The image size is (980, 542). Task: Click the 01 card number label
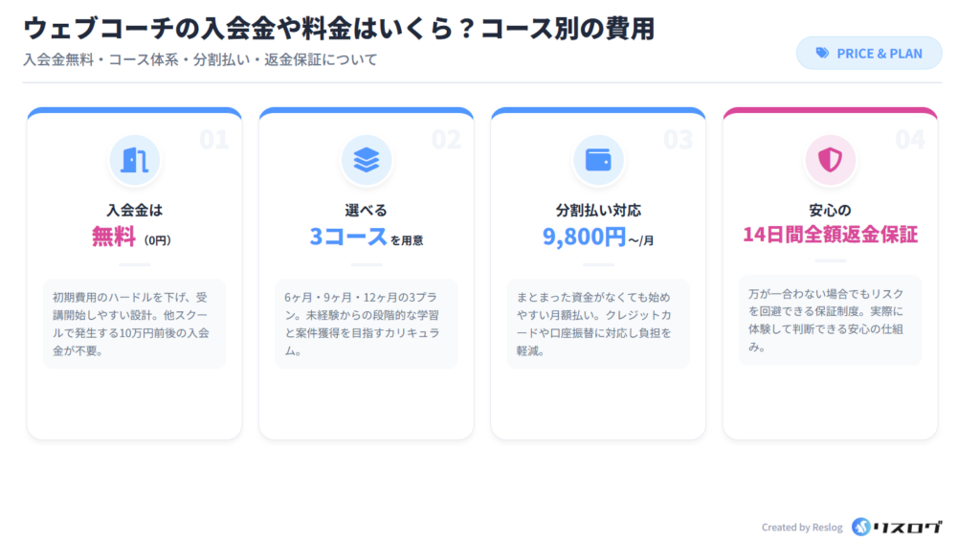point(214,140)
